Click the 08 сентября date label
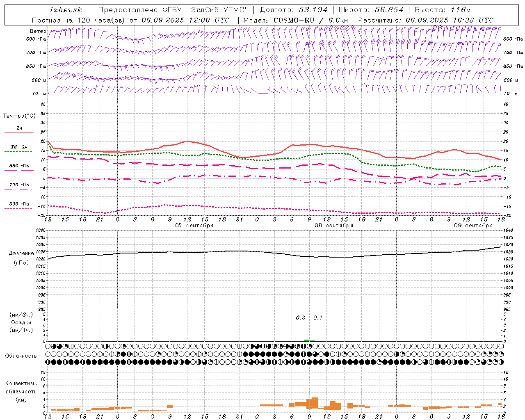 coord(333,226)
